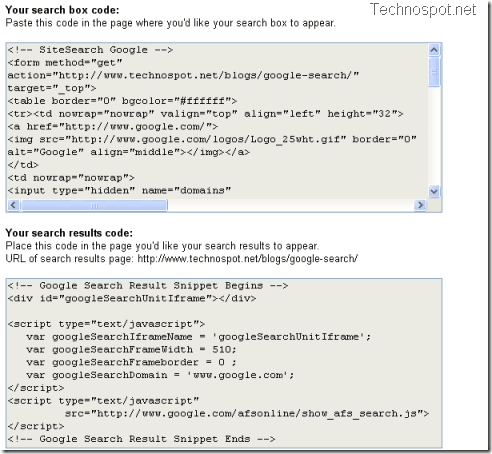Viewport: 492px width, 454px height.
Task: Click the div id googleSearchUnitIframe line
Action: tap(132, 298)
